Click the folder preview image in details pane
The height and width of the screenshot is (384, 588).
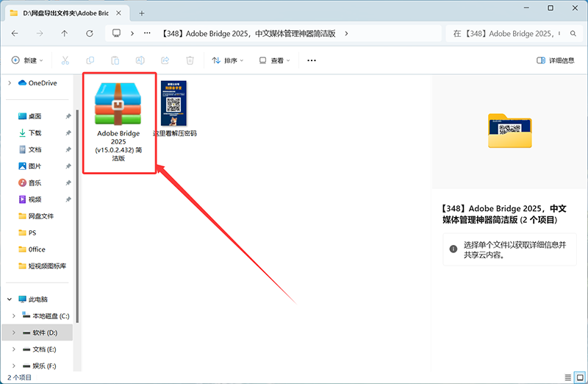[509, 130]
